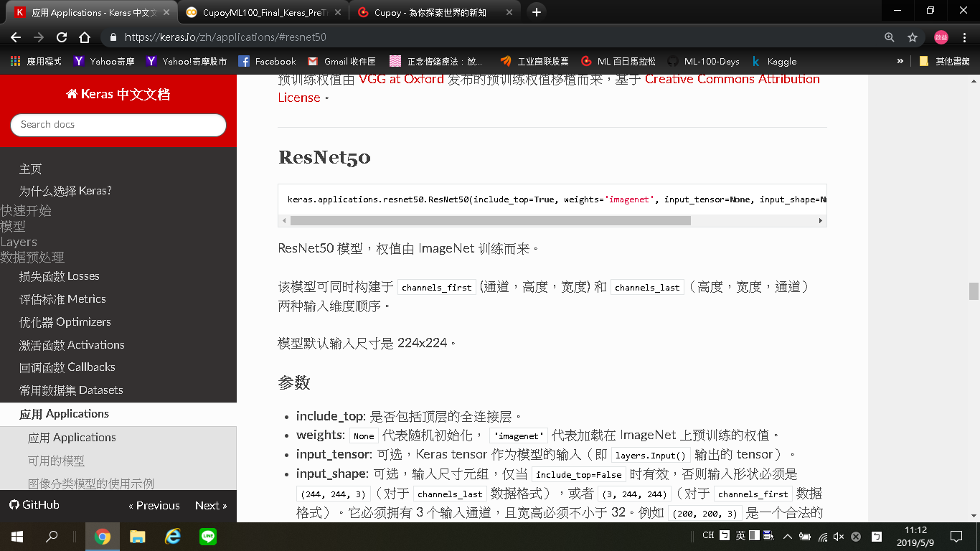Open 激活函数 Activations page
Image resolution: width=980 pixels, height=551 pixels.
[72, 345]
